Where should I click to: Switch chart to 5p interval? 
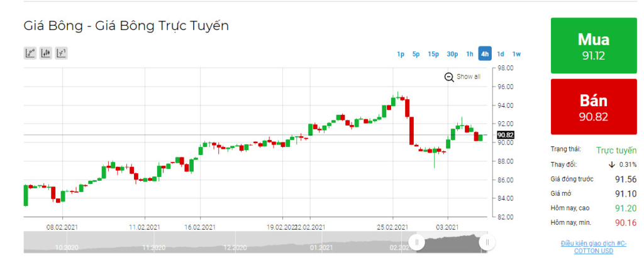coord(416,54)
